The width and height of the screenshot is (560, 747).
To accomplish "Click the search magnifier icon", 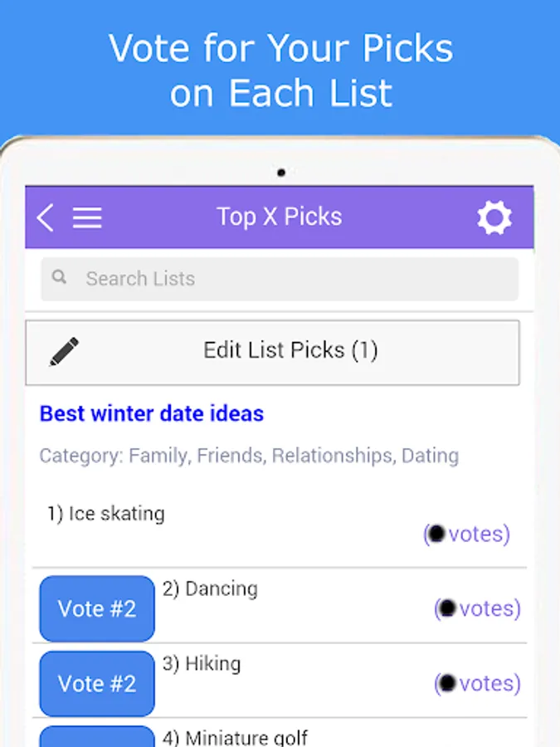I will pos(60,278).
